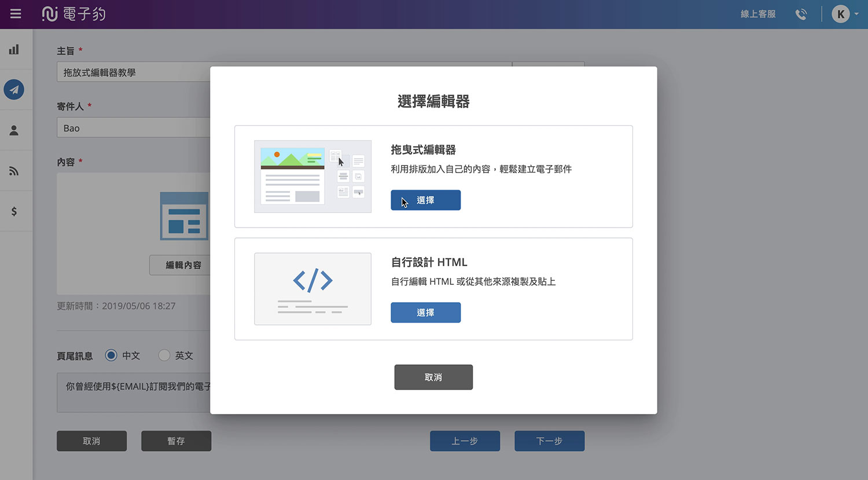Viewport: 868px width, 480px height.
Task: Choose 選擇 for drag-and-drop editor
Action: pos(425,200)
